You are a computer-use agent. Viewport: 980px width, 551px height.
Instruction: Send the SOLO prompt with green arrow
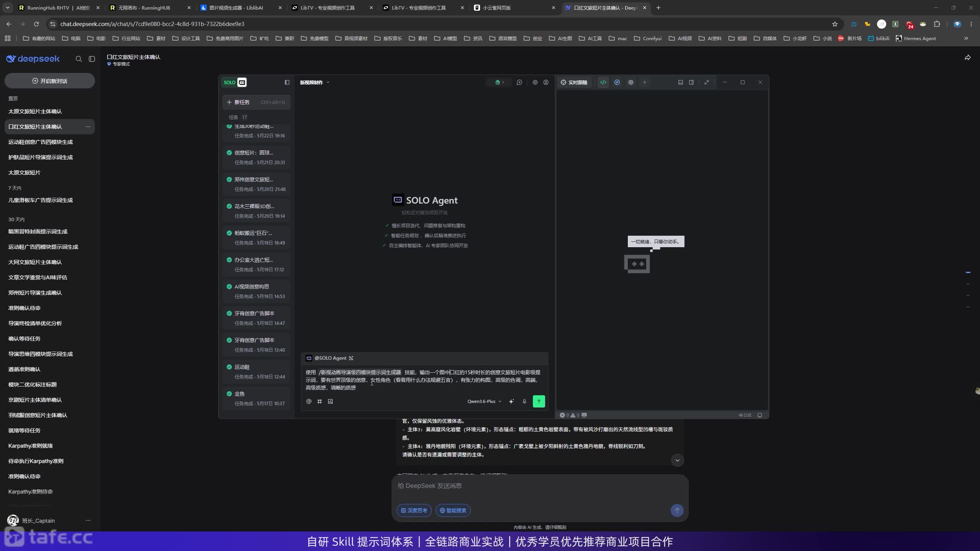[x=539, y=401]
